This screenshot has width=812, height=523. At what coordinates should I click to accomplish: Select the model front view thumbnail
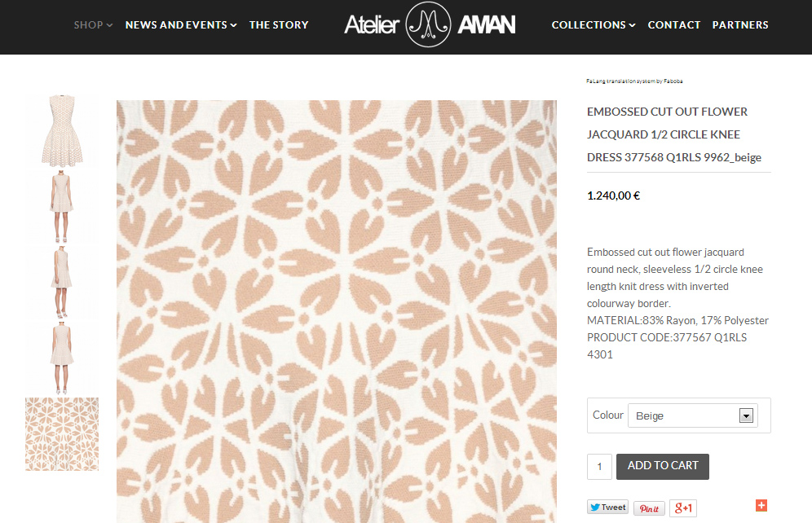[x=62, y=207]
